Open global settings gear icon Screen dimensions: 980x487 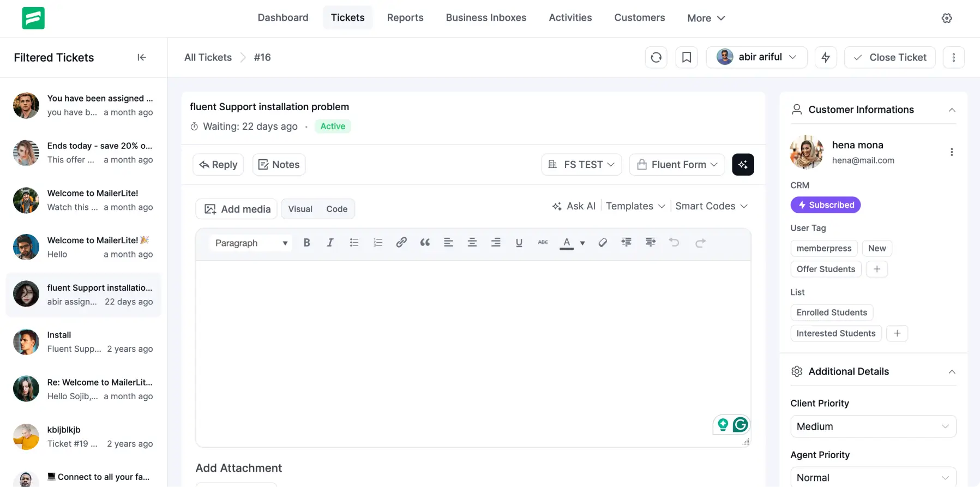(x=947, y=18)
